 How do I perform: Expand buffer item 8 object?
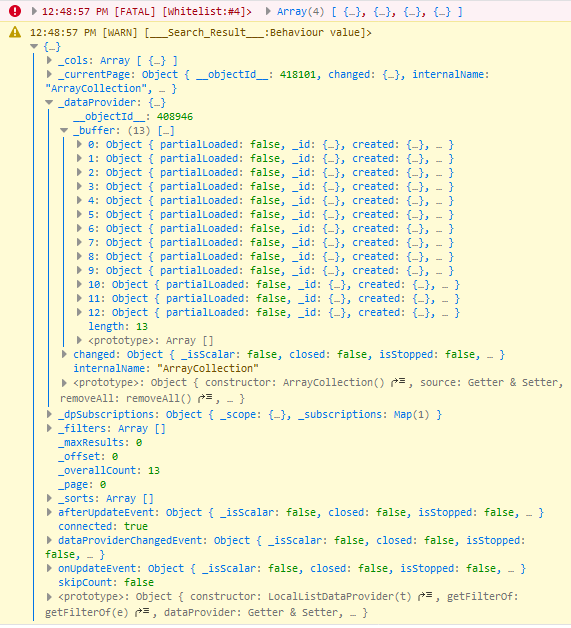tap(79, 256)
